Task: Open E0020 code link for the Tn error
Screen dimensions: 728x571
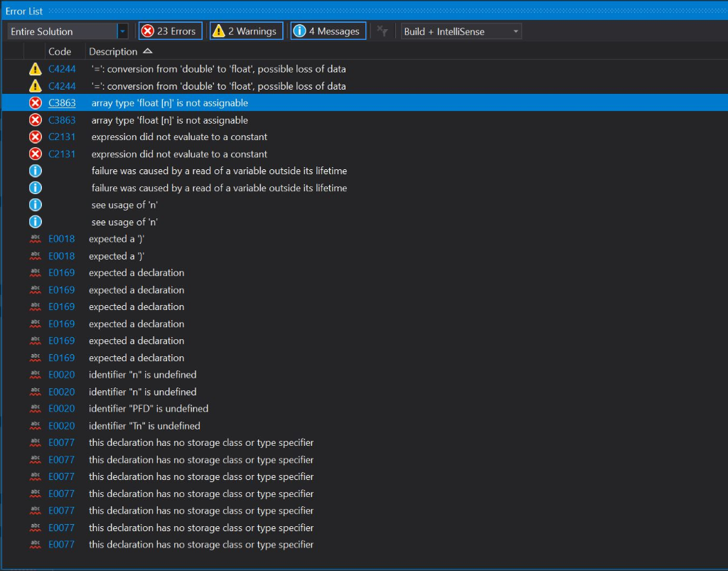Action: (x=61, y=426)
